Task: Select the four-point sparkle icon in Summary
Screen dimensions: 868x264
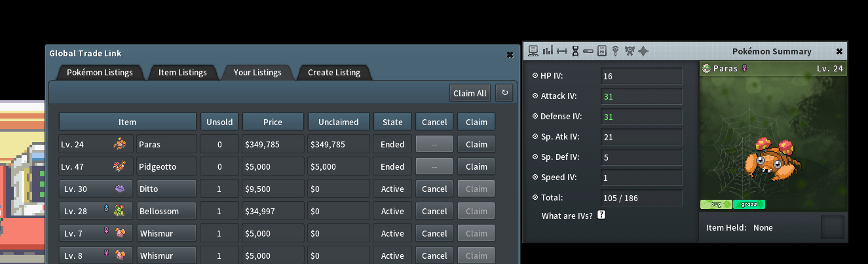Action: (643, 50)
